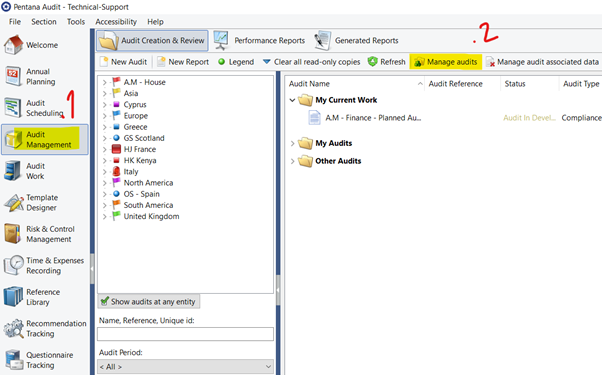The width and height of the screenshot is (602, 375).
Task: Open the Audit Period dropdown
Action: click(x=185, y=367)
